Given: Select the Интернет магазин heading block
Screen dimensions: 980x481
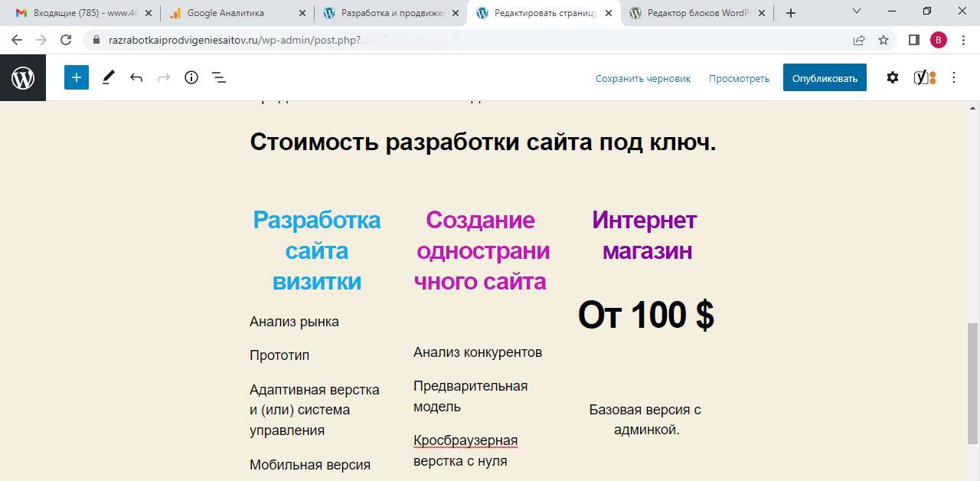Looking at the screenshot, I should [x=645, y=235].
